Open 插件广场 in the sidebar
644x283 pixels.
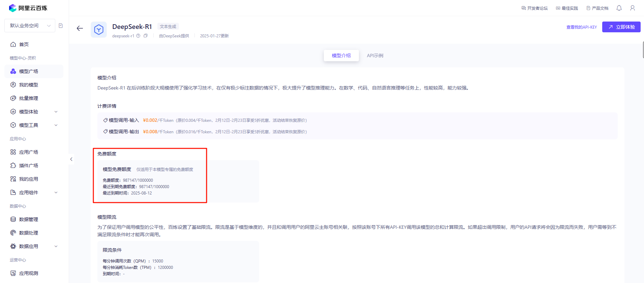coord(34,166)
